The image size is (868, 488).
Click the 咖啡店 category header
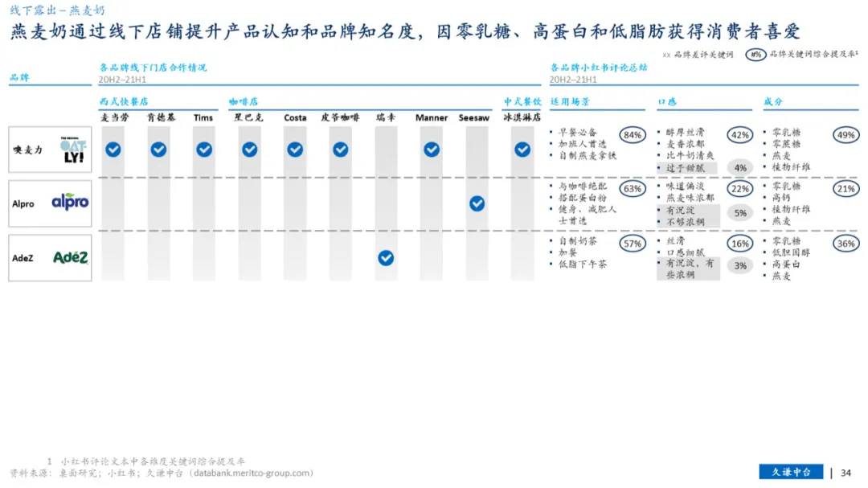point(244,102)
